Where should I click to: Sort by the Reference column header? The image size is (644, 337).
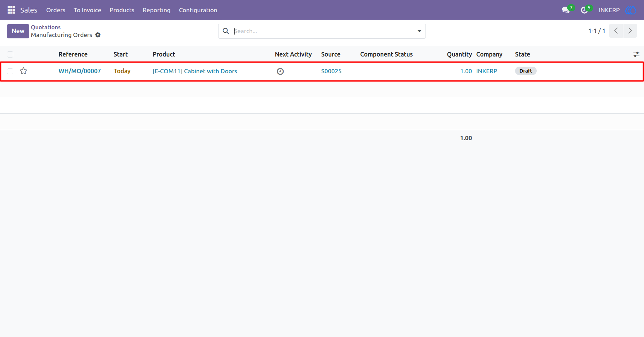73,54
